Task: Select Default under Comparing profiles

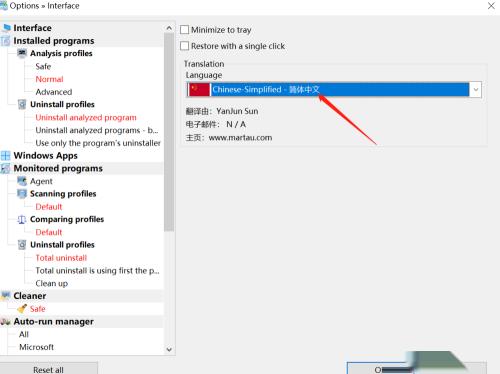Action: point(49,232)
